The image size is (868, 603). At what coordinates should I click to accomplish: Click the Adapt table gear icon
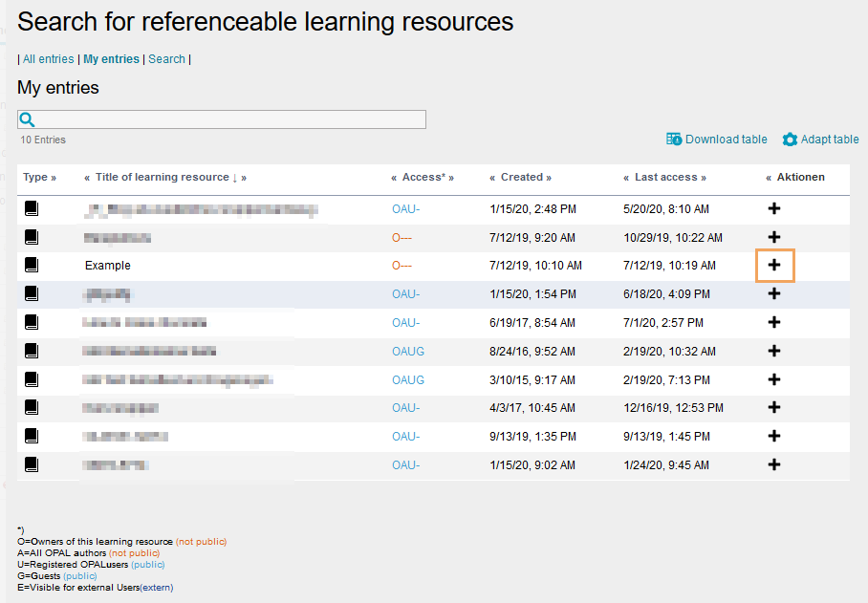[x=790, y=140]
